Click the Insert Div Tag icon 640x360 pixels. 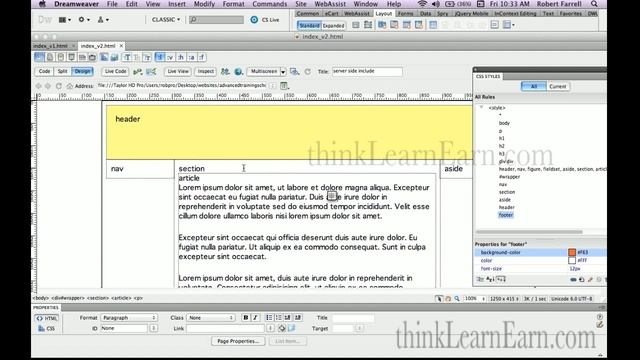click(x=356, y=25)
